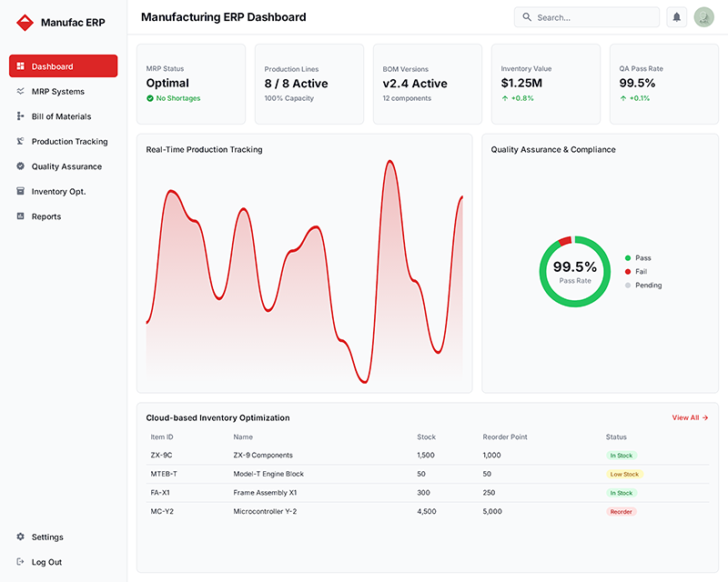
Task: Click the Inventory Opt. sidebar icon
Action: [x=20, y=191]
